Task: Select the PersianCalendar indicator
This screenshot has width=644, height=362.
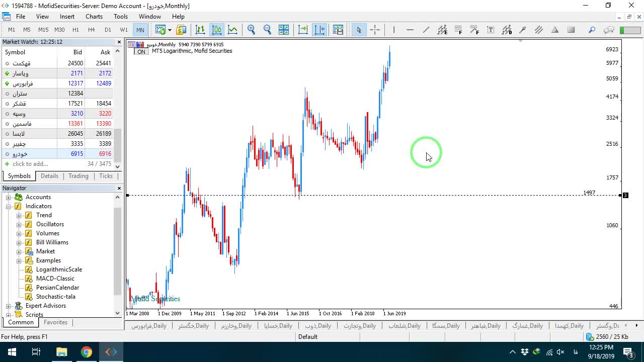Action: [x=57, y=288]
